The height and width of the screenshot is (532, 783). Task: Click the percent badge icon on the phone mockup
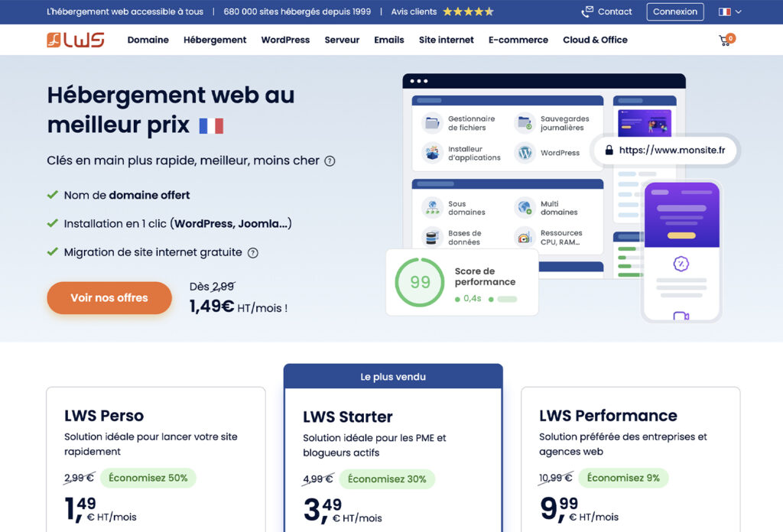pyautogui.click(x=681, y=264)
